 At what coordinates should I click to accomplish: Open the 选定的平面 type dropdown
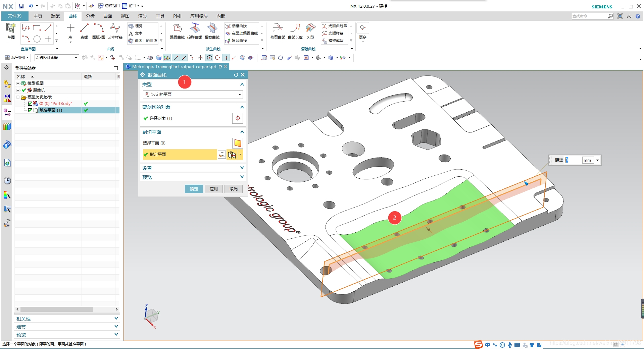tap(193, 95)
